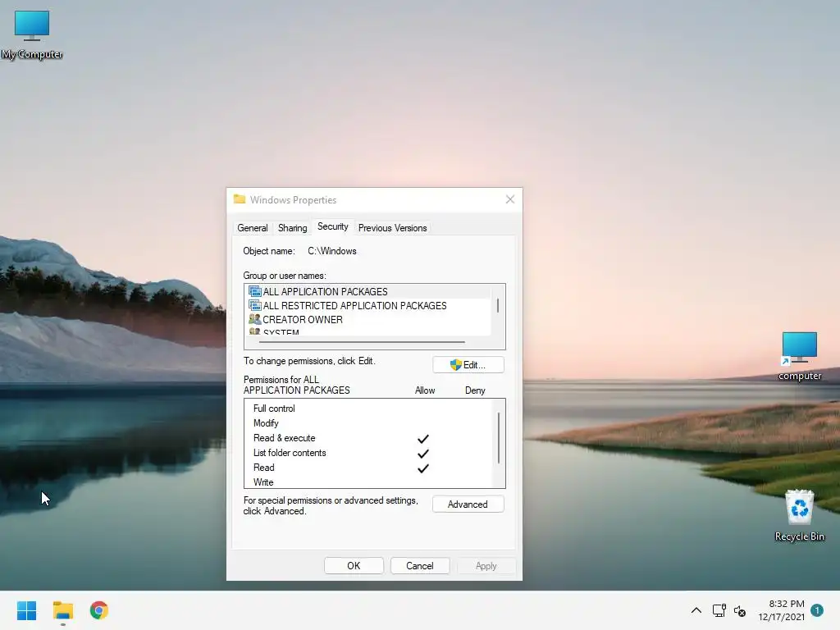Screen dimensions: 840x630
Task: Show hidden system tray icons
Action: point(696,610)
